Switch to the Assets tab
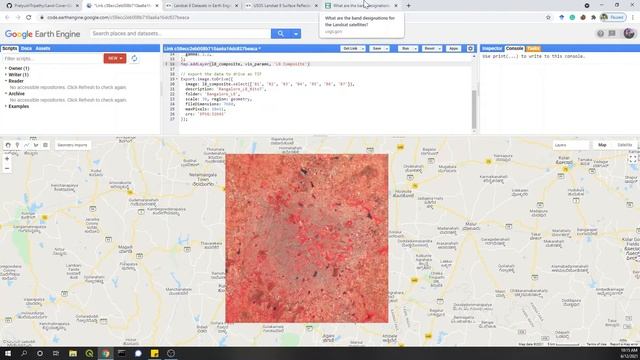The image size is (640, 360). click(43, 48)
